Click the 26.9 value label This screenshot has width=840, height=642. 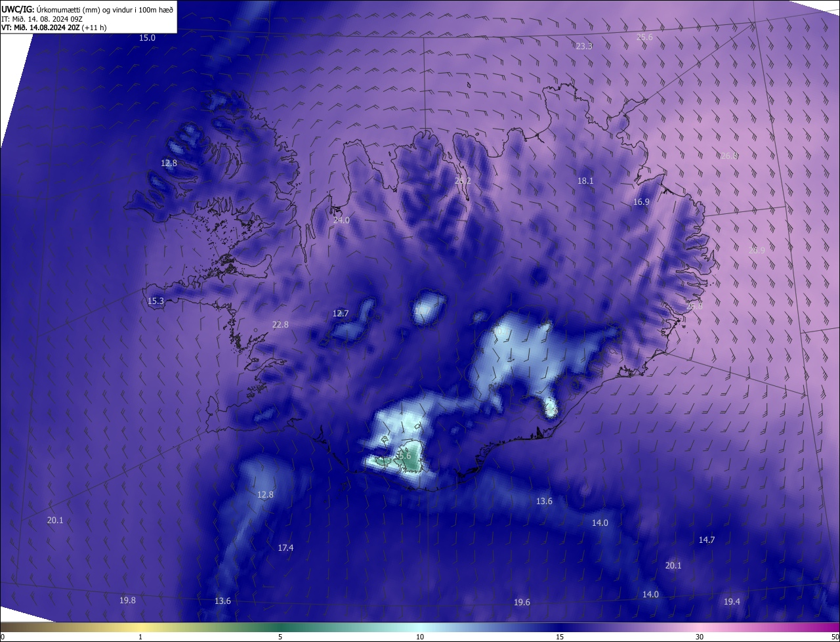(757, 250)
